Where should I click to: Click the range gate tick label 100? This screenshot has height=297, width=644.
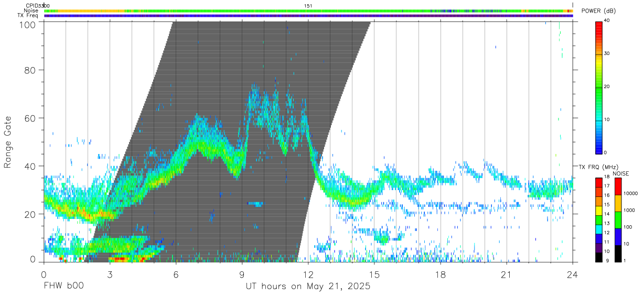point(27,25)
